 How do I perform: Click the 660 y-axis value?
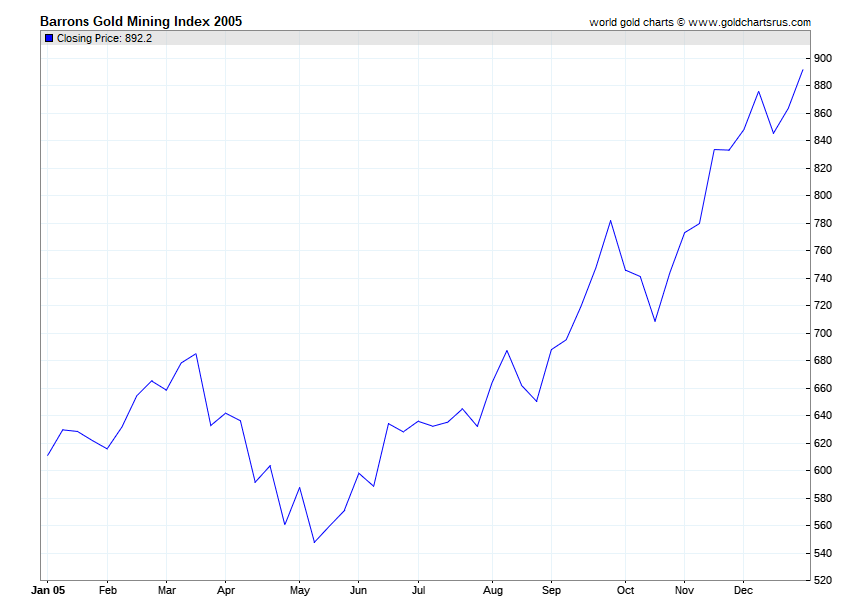(x=822, y=388)
